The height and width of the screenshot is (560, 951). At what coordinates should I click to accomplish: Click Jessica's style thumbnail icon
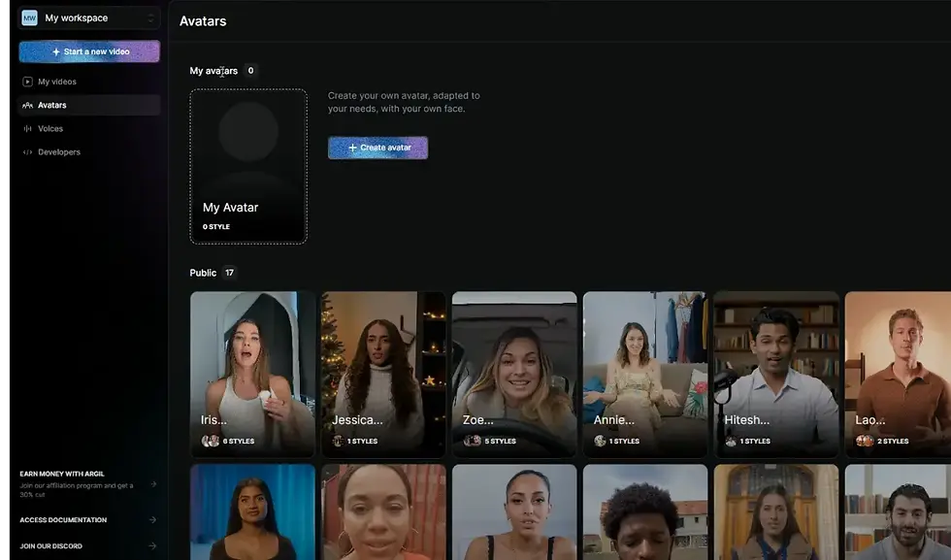(338, 441)
